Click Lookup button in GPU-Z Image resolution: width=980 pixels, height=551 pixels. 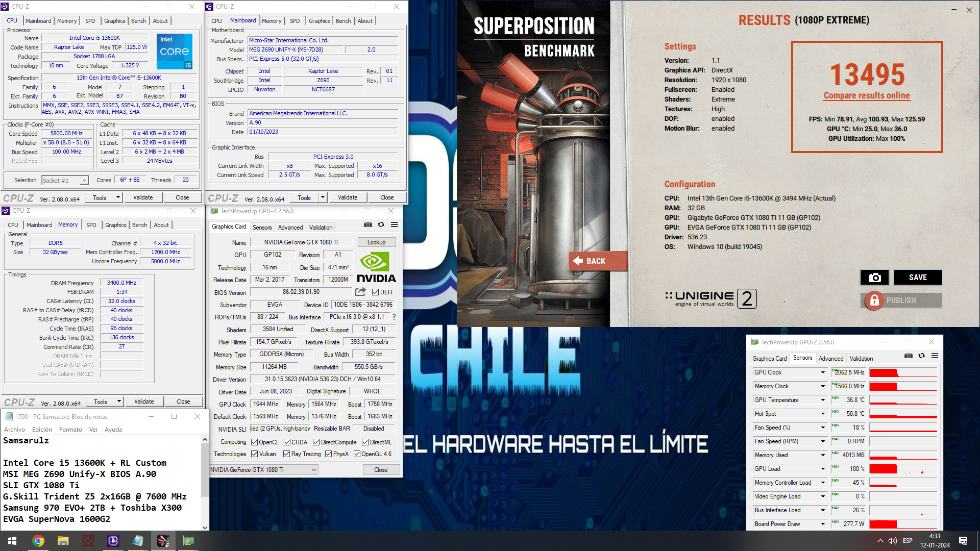tap(376, 242)
